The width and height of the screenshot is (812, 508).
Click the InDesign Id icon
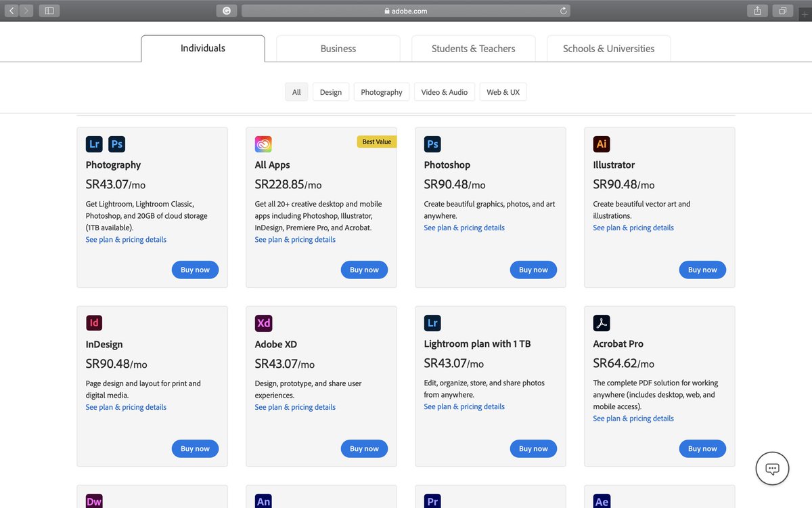tap(94, 323)
